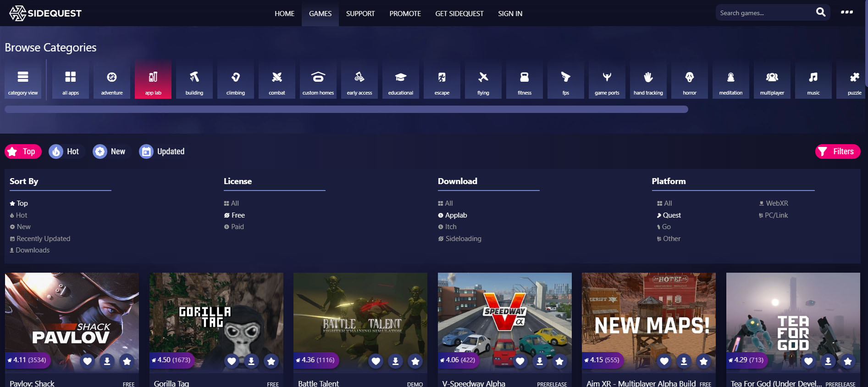This screenshot has height=387, width=868.
Task: Select the app lab category
Action: (x=153, y=79)
